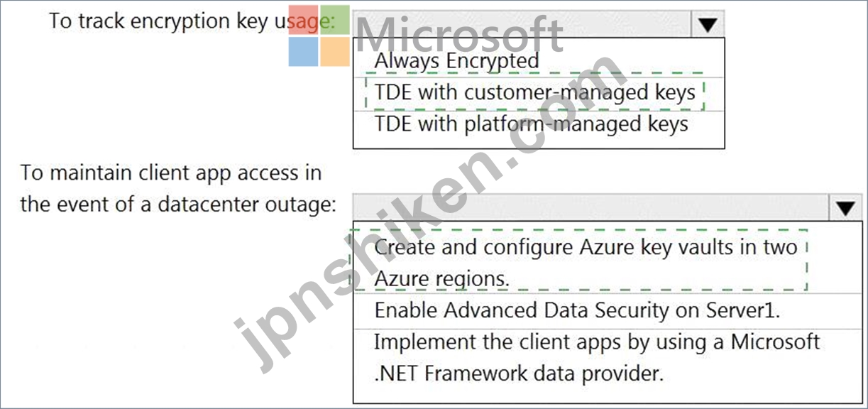Open the encryption key usage dropdown arrow
This screenshot has width=868, height=409.
click(x=706, y=25)
